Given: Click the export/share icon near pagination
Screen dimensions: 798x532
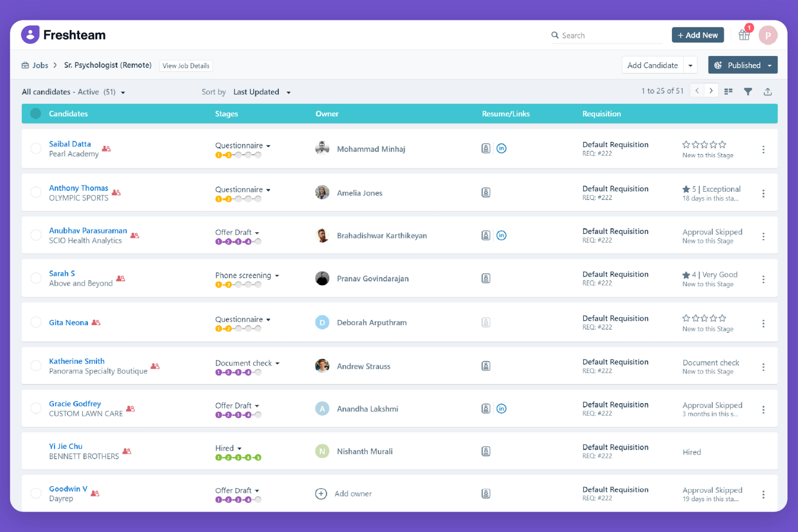Looking at the screenshot, I should click(768, 92).
